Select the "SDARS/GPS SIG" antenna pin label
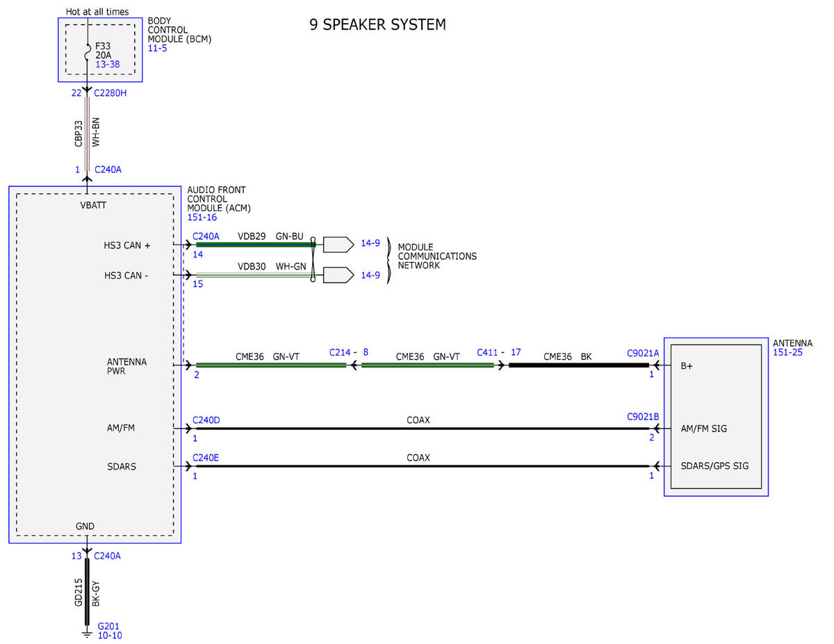The width and height of the screenshot is (834, 644). tap(716, 466)
